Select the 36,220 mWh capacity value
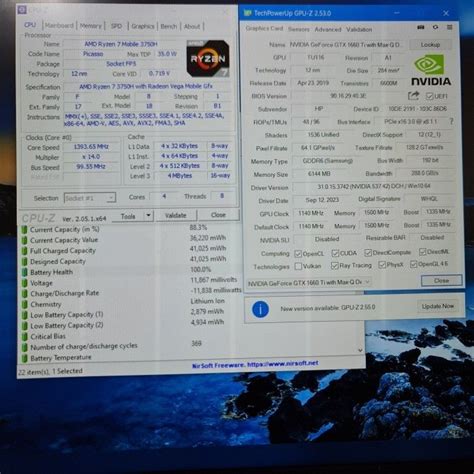The height and width of the screenshot is (474, 474). click(x=208, y=238)
